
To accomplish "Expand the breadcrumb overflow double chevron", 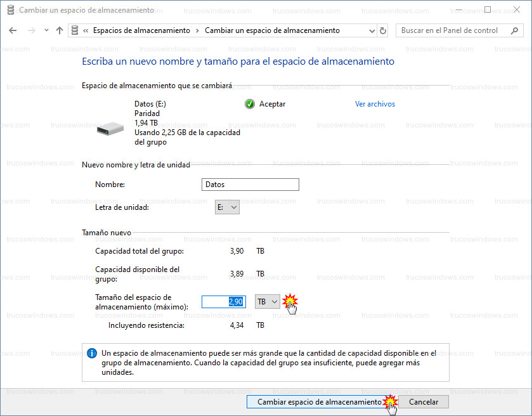I will tap(86, 30).
